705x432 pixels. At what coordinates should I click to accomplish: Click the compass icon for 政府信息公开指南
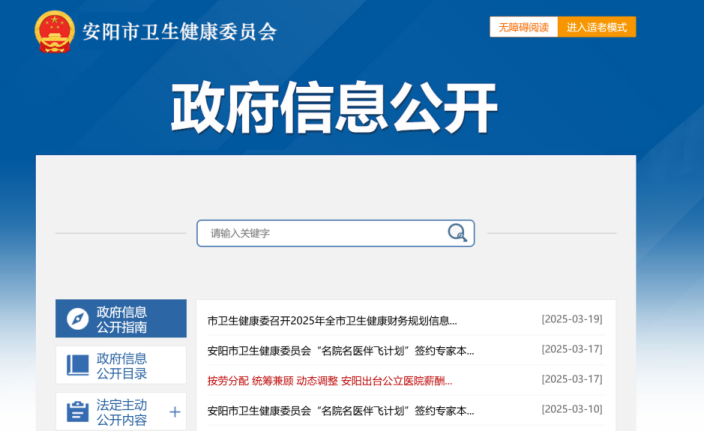coord(78,319)
